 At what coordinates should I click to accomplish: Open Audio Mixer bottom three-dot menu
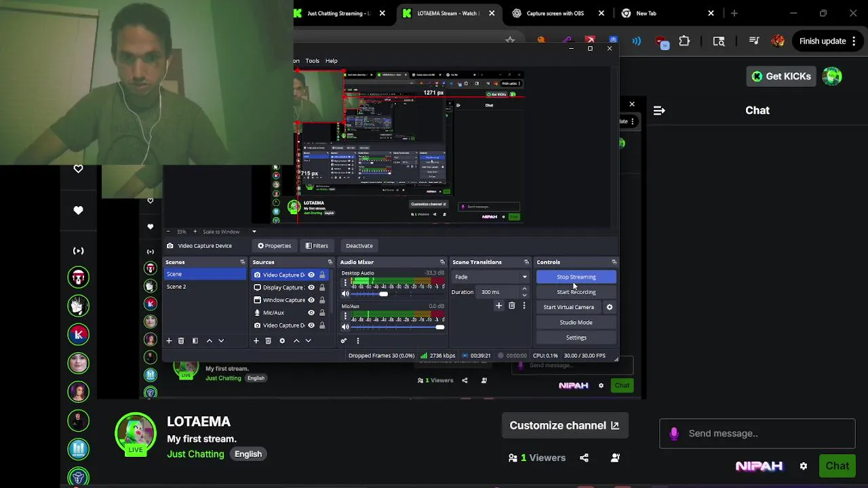[357, 341]
